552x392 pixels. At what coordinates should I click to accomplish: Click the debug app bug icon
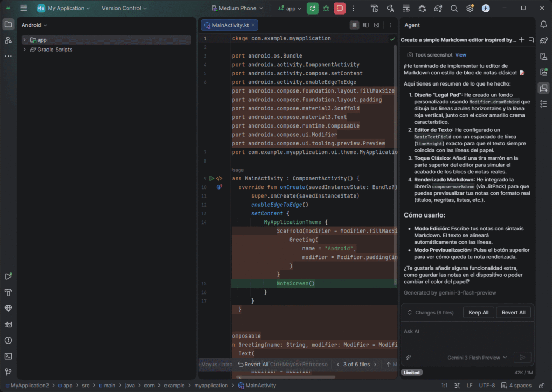tap(326, 8)
